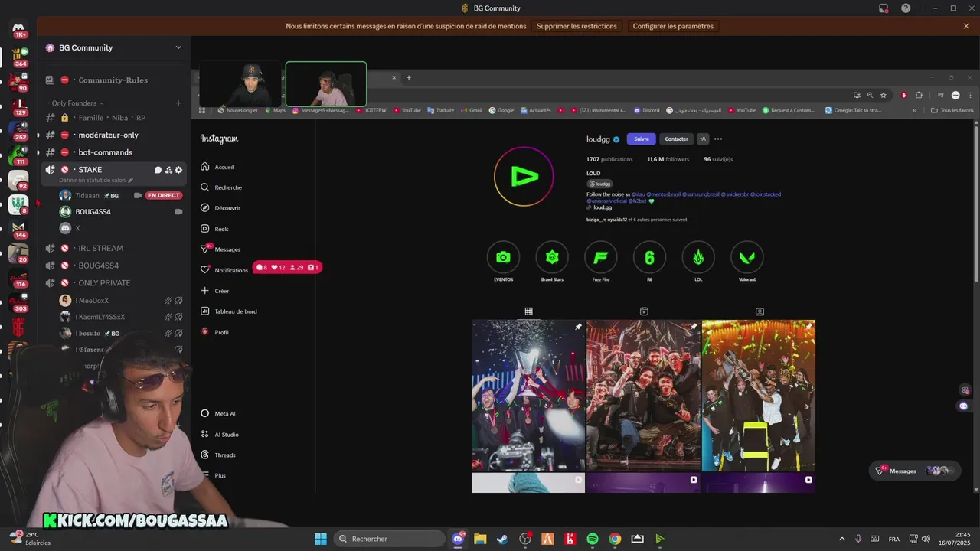
Task: Open Steam from the taskbar
Action: point(502,539)
